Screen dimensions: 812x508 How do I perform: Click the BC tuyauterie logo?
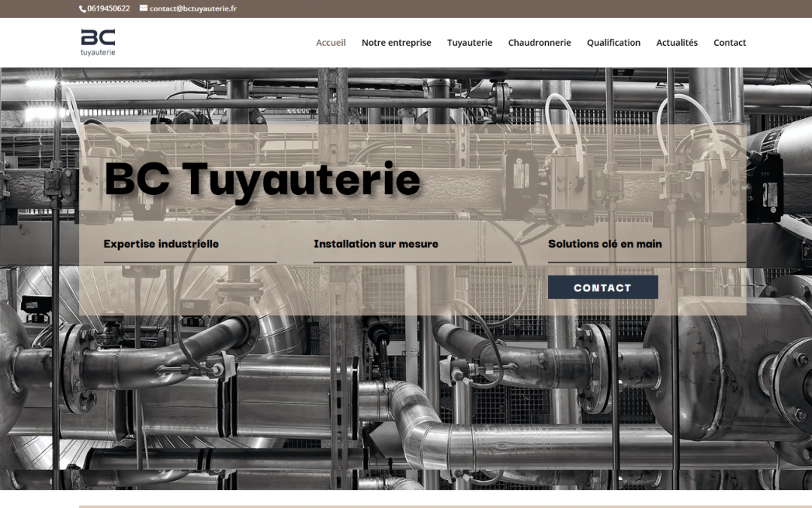pyautogui.click(x=98, y=42)
